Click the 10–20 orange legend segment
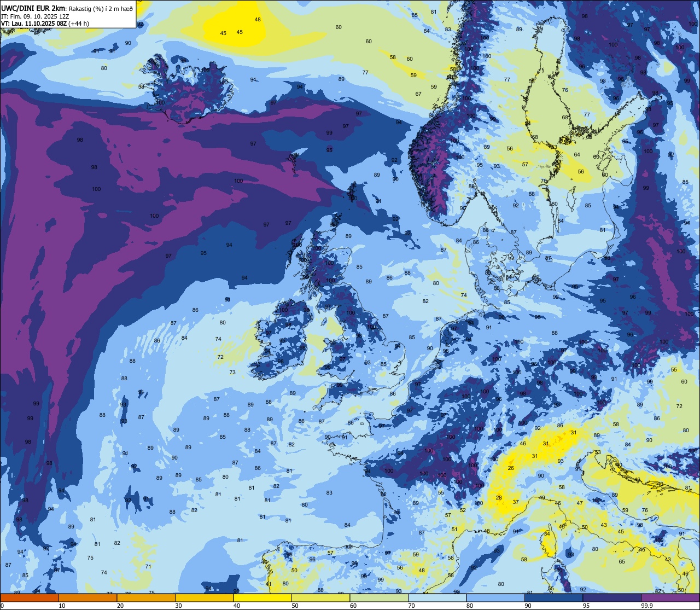Screen dimensions: 700x610 coord(87,597)
